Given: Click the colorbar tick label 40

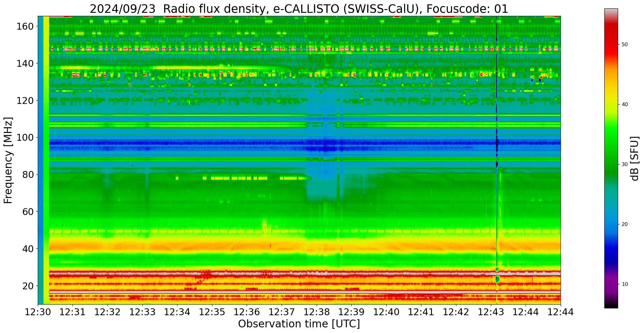Looking at the screenshot, I should (625, 105).
